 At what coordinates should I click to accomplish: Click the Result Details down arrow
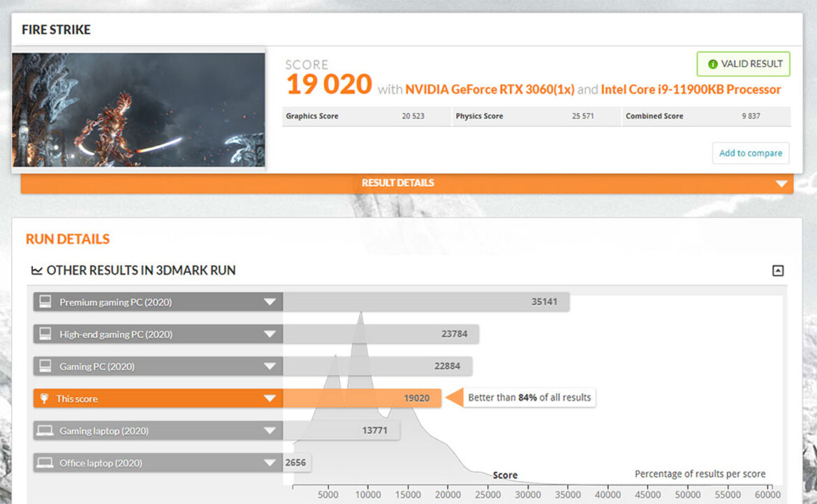(781, 184)
